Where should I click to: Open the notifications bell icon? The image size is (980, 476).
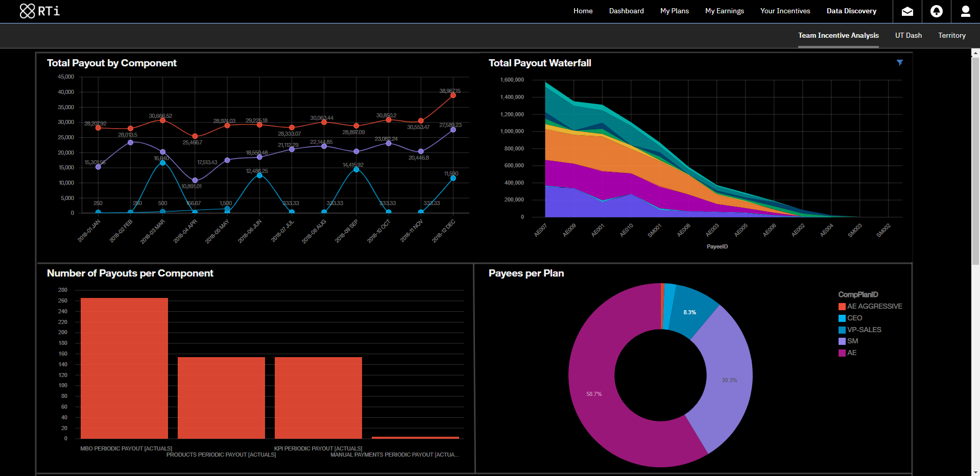[x=937, y=11]
